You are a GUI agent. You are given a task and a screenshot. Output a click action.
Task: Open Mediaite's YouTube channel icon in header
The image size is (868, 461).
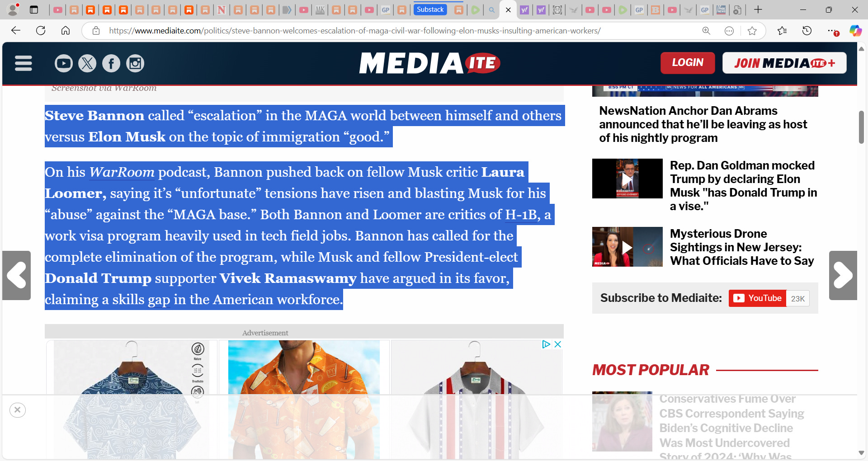64,63
